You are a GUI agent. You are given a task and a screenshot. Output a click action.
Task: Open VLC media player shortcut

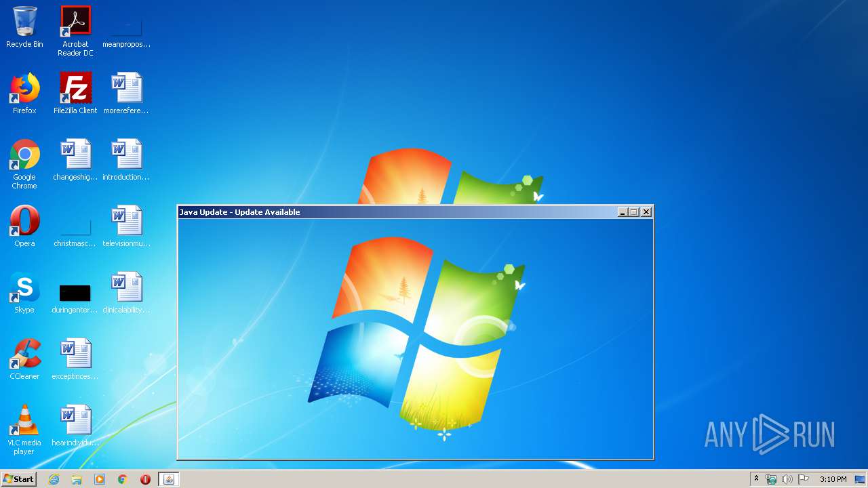24,430
